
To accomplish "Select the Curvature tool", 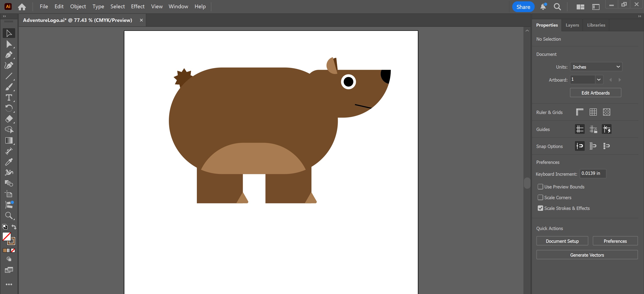I will tap(9, 66).
